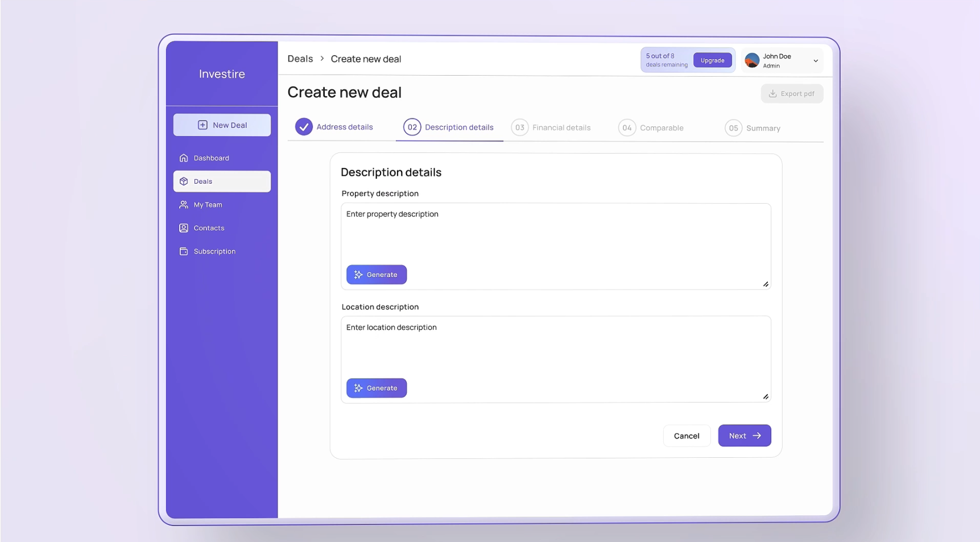Click the Export pdf button
980x542 pixels.
tap(792, 94)
